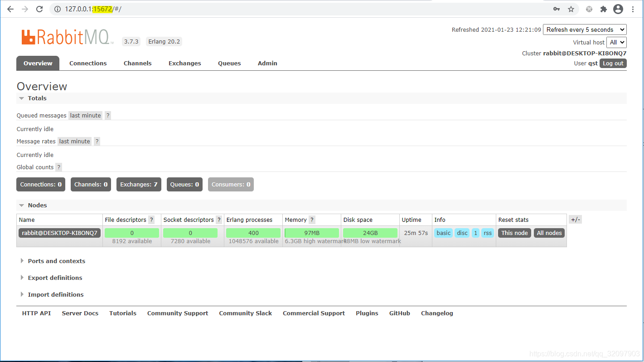Click the info tag labeled 1

click(475, 233)
